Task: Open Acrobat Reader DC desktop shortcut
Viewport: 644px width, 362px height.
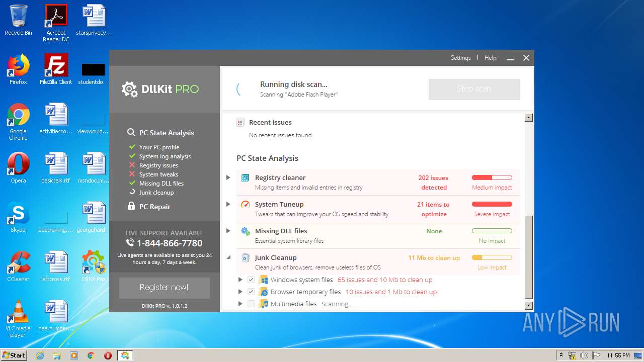Action: (x=56, y=23)
